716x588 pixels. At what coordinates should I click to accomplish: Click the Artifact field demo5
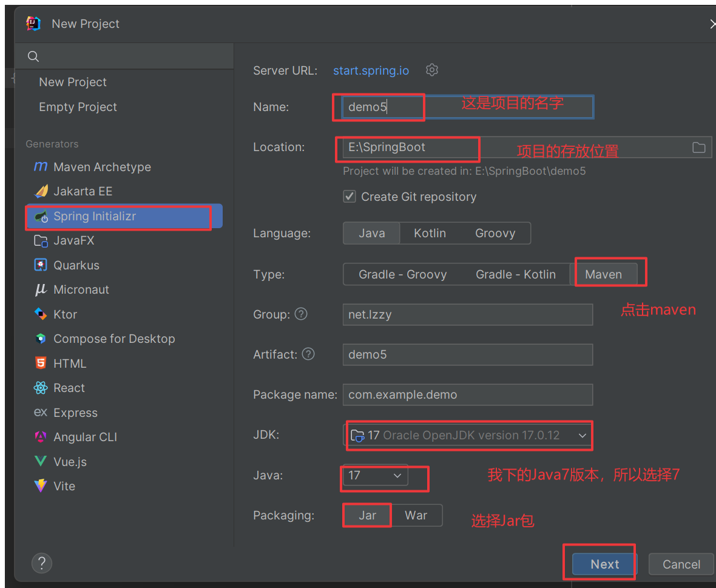click(x=468, y=355)
